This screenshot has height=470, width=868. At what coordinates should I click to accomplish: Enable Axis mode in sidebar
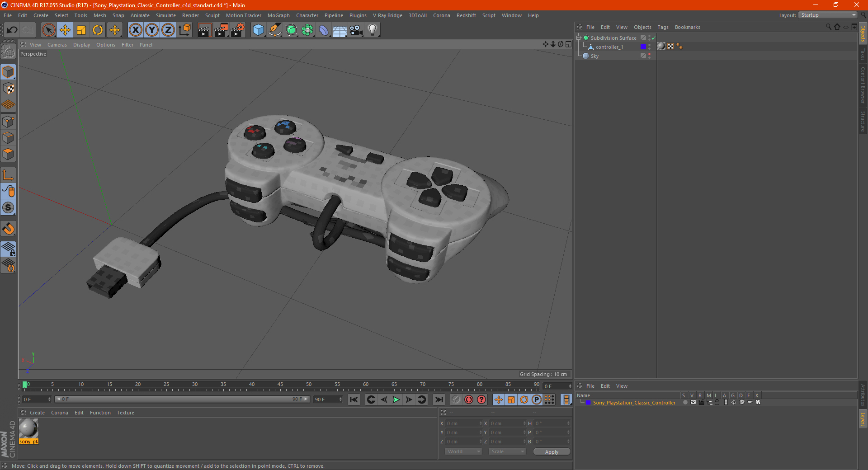[8, 175]
